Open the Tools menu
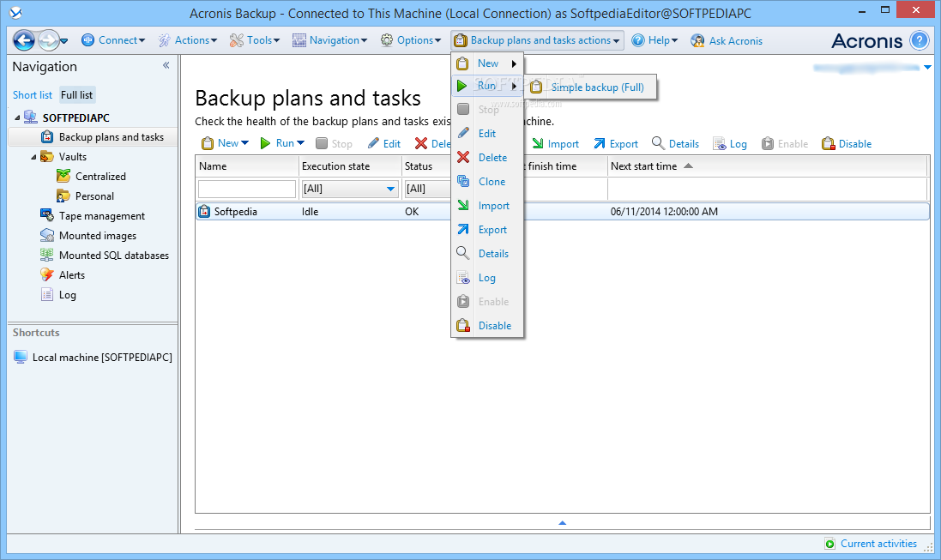 [255, 40]
